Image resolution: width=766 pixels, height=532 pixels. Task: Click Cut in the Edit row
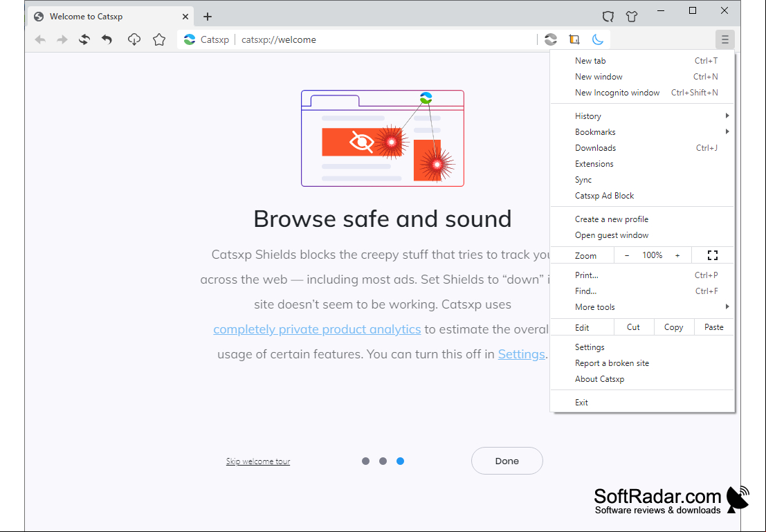click(634, 327)
